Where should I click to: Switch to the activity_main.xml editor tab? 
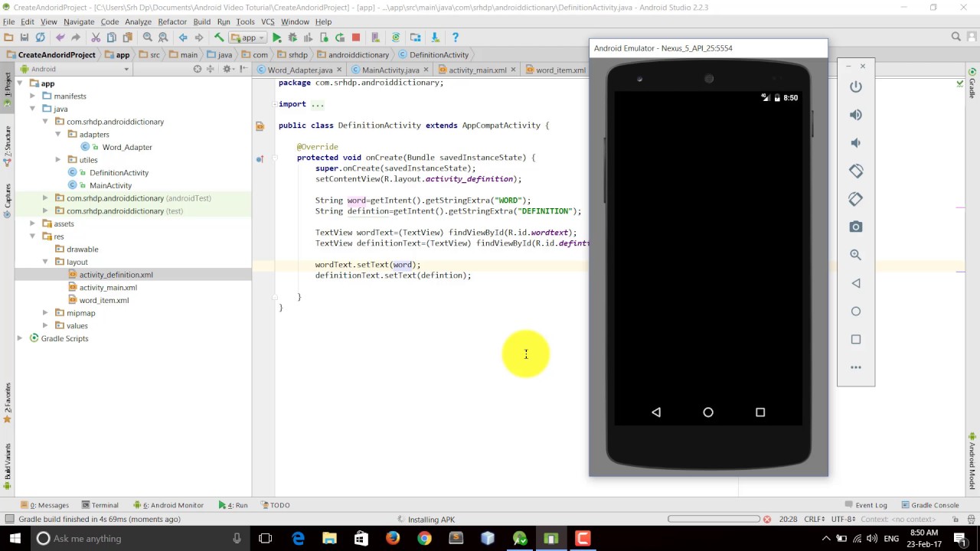point(477,70)
